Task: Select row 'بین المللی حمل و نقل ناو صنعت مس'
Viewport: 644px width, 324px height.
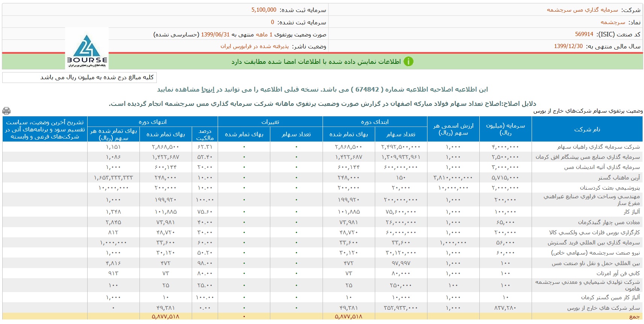Action: pos(322,263)
